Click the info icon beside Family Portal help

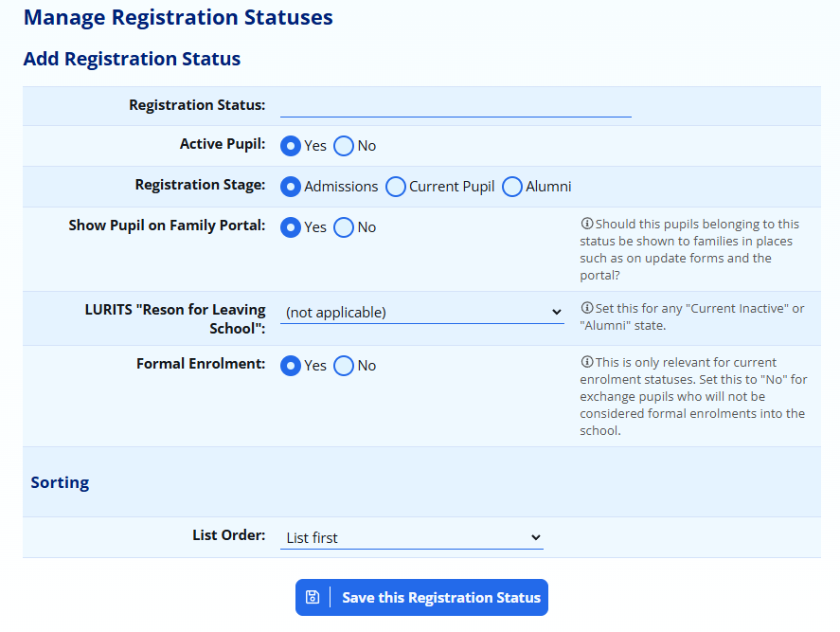coord(587,224)
